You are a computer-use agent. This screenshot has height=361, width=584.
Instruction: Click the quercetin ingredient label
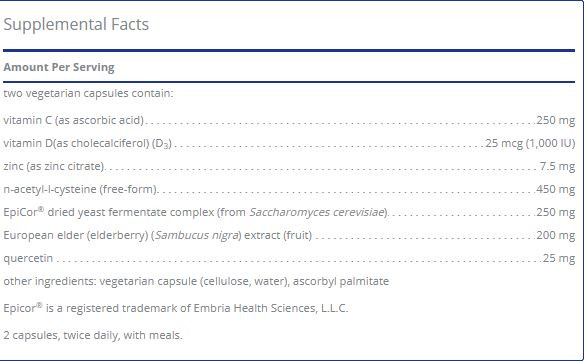click(x=28, y=259)
